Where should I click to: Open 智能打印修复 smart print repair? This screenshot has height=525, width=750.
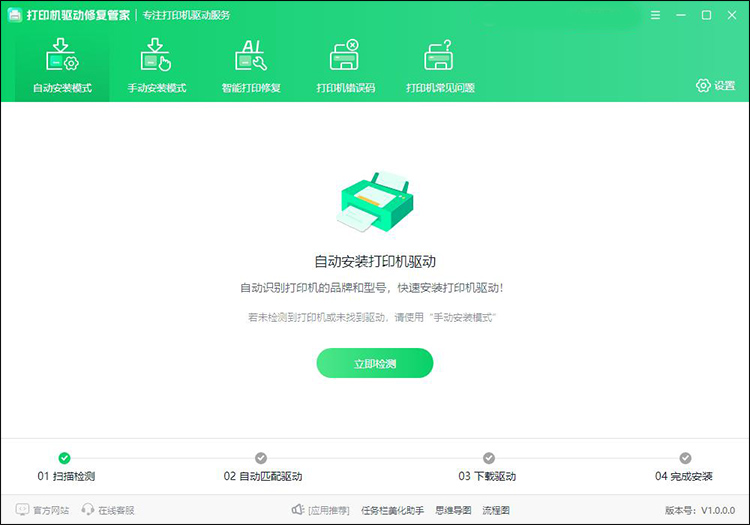click(250, 56)
